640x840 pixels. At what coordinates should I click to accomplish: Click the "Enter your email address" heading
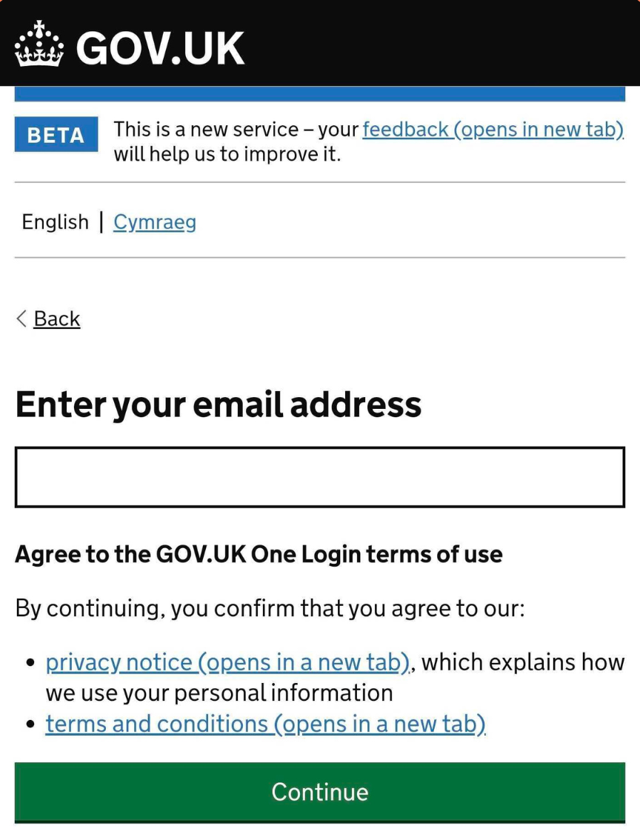click(x=219, y=404)
